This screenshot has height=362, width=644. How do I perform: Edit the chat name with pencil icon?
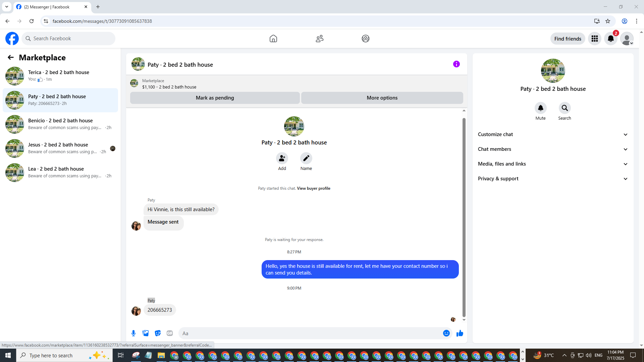306,158
